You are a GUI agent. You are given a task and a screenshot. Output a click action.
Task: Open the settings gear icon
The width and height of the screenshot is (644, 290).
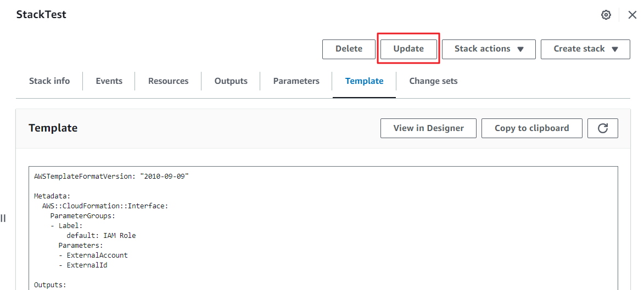pyautogui.click(x=606, y=15)
